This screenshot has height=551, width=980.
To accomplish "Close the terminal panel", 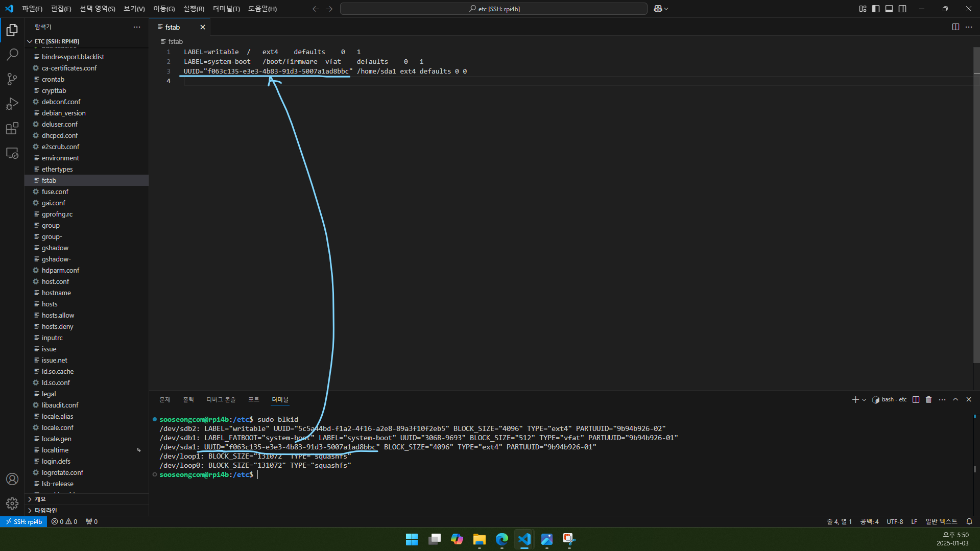I will 969,400.
